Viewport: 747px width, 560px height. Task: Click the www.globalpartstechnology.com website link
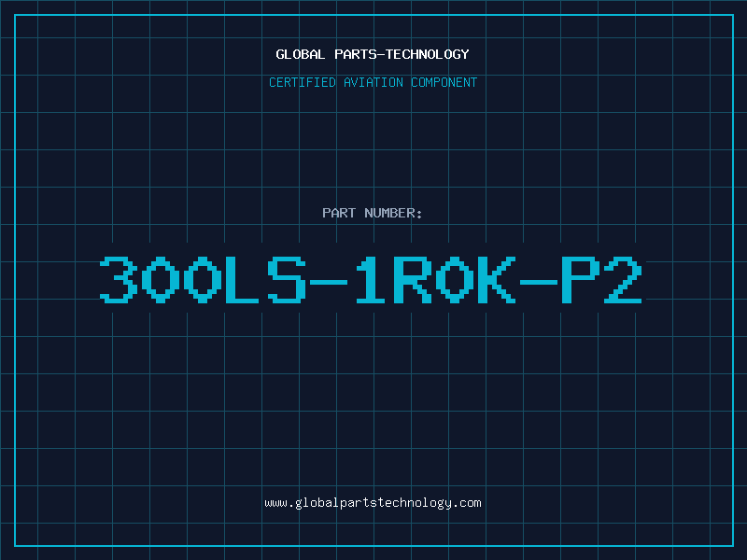point(373,503)
